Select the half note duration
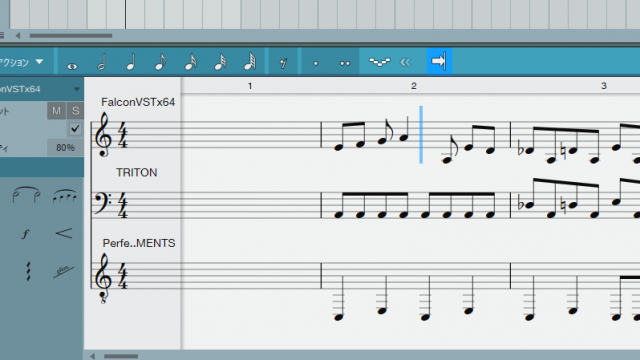Image resolution: width=640 pixels, height=360 pixels. [x=102, y=62]
